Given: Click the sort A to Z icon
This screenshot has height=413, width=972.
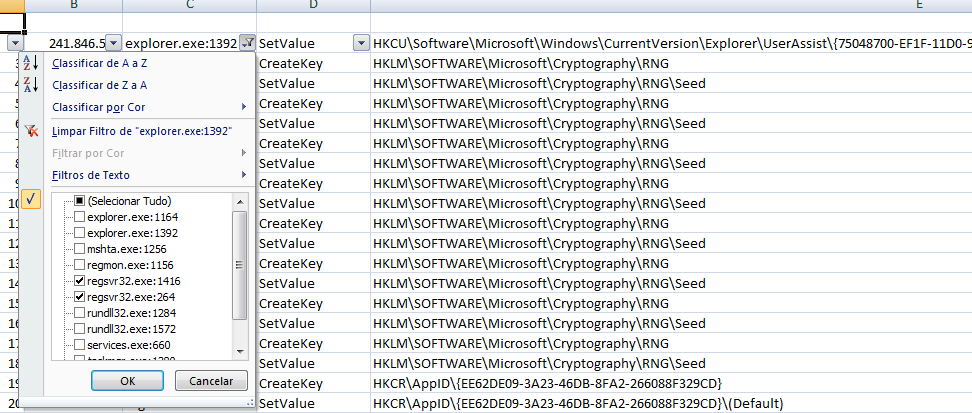Looking at the screenshot, I should tap(30, 64).
